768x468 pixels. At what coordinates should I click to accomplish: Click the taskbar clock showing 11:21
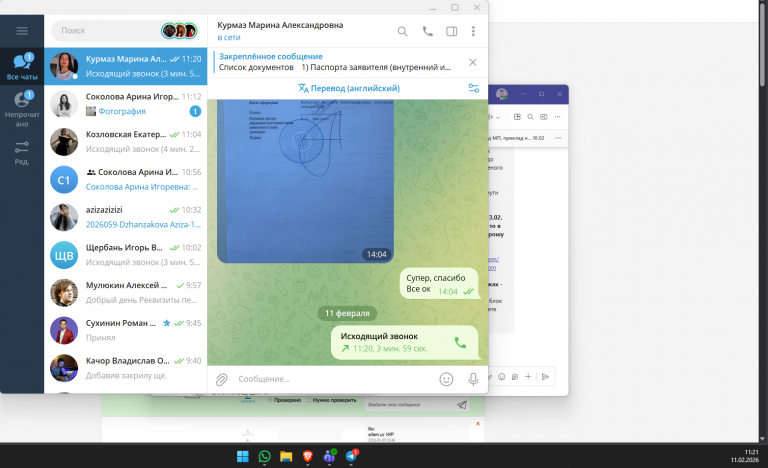click(x=745, y=456)
